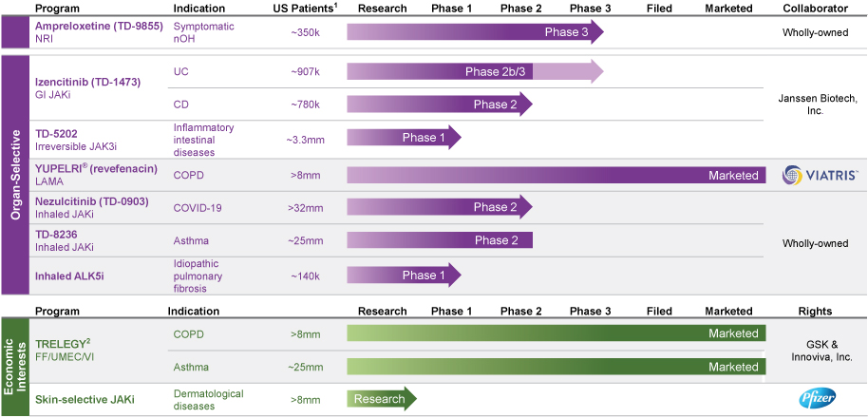This screenshot has width=868, height=418.
Task: Click the YUPELRI (revefenacin) program name
Action: (x=99, y=170)
